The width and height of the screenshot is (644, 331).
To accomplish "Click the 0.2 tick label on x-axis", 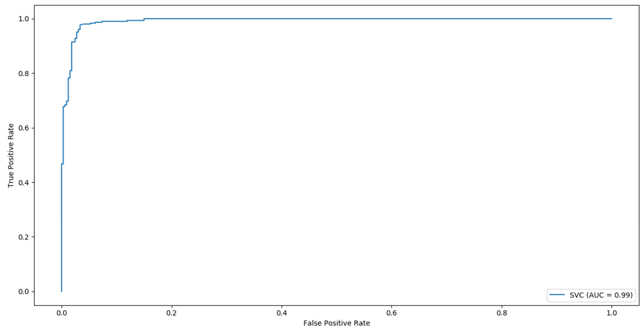I will 171,313.
